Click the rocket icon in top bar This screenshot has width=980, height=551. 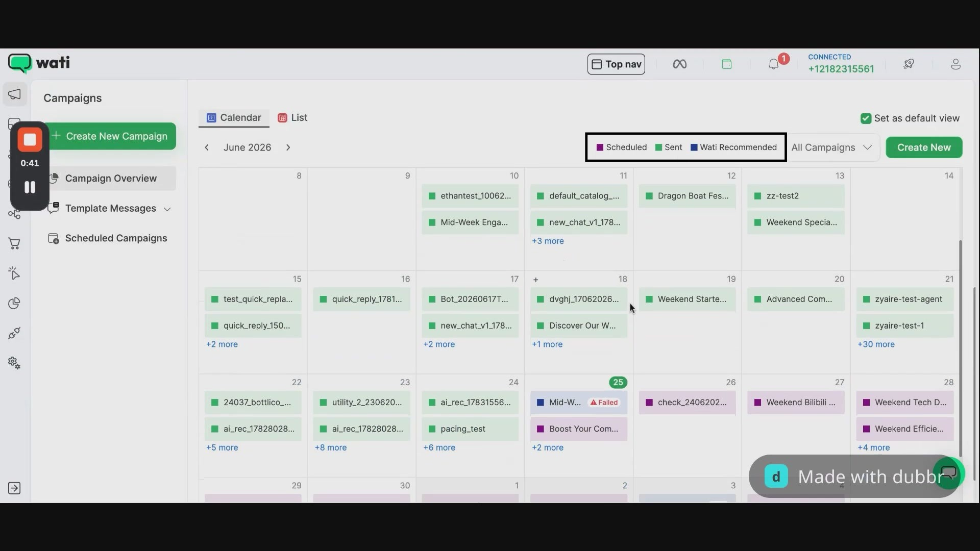[909, 64]
